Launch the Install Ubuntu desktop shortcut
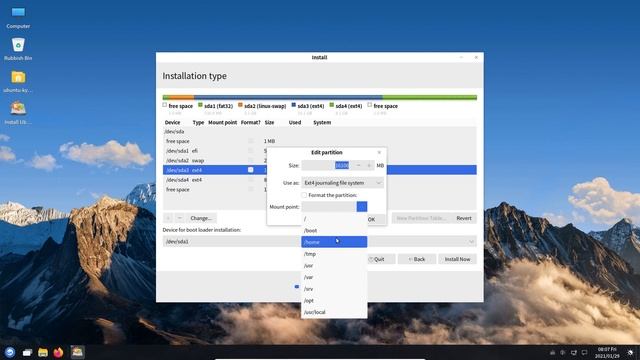 (18, 113)
